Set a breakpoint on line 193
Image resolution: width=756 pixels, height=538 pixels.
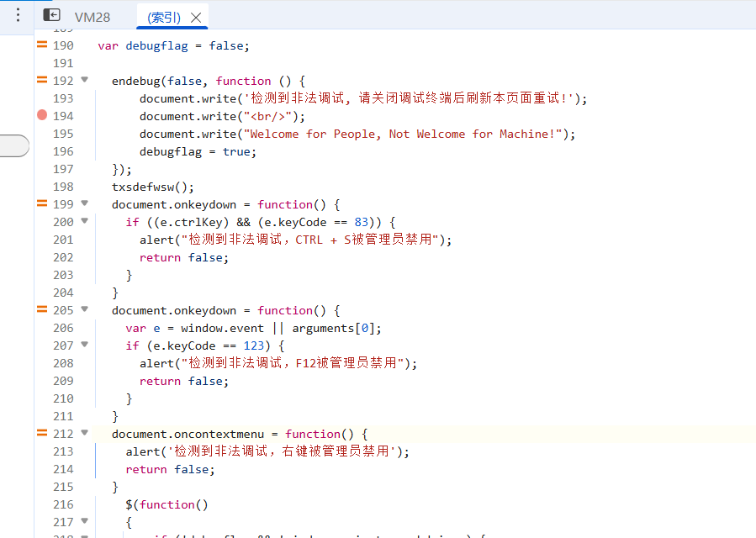(x=63, y=99)
